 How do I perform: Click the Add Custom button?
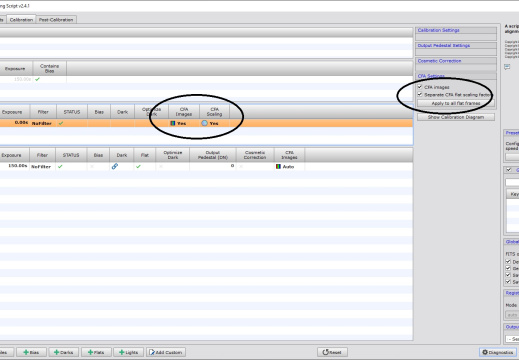[x=166, y=352]
